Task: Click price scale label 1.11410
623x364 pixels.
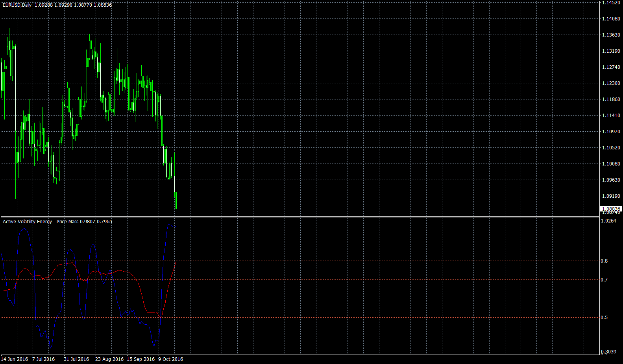Action: coord(611,116)
